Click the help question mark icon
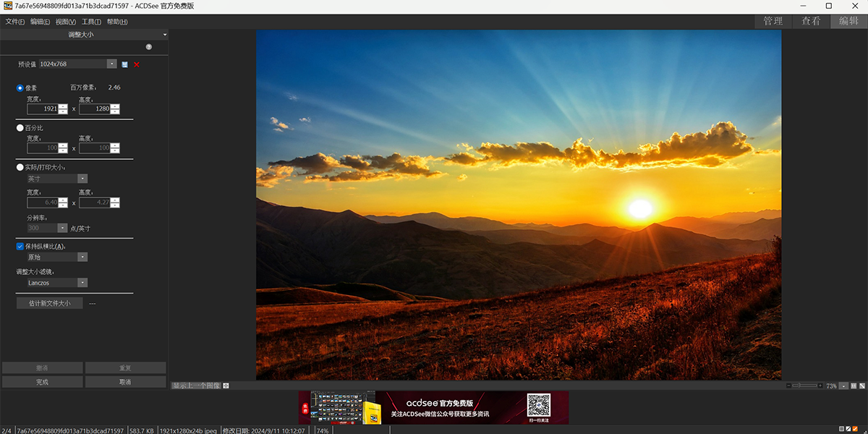This screenshot has height=434, width=868. (x=149, y=47)
